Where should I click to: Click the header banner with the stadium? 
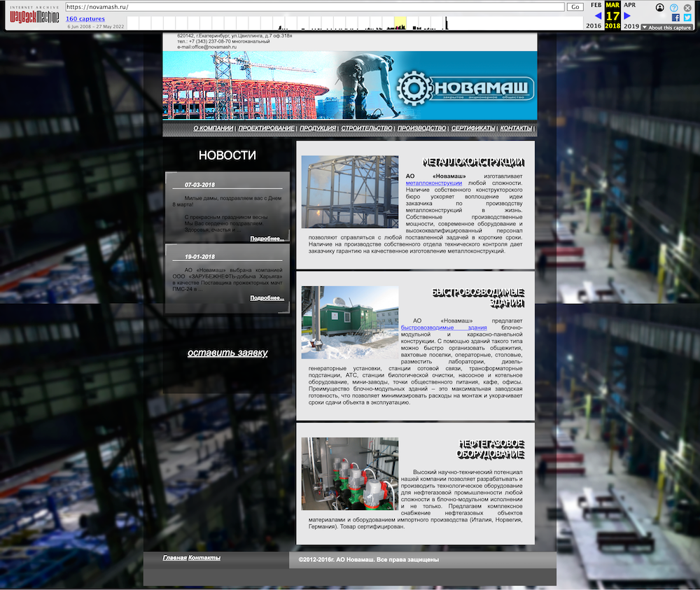point(349,85)
